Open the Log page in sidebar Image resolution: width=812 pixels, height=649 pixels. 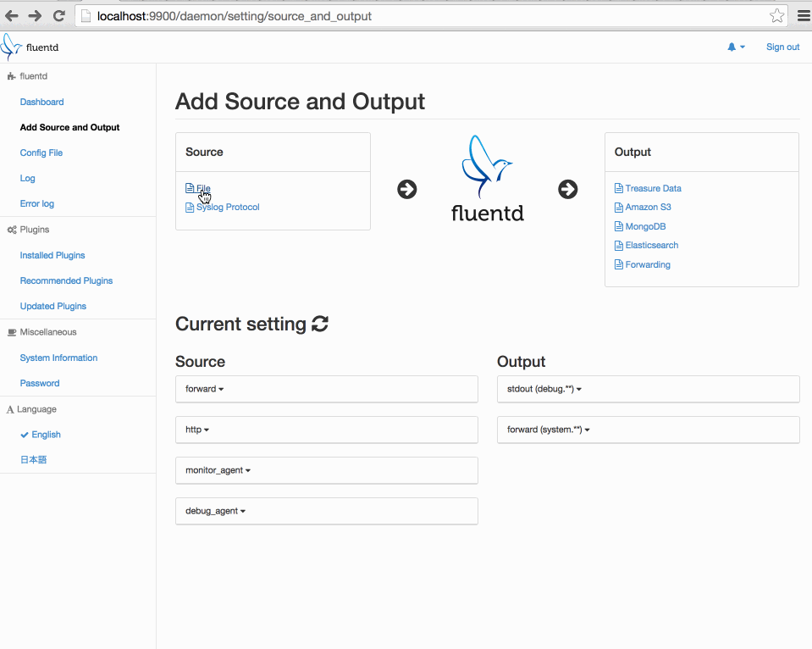27,178
